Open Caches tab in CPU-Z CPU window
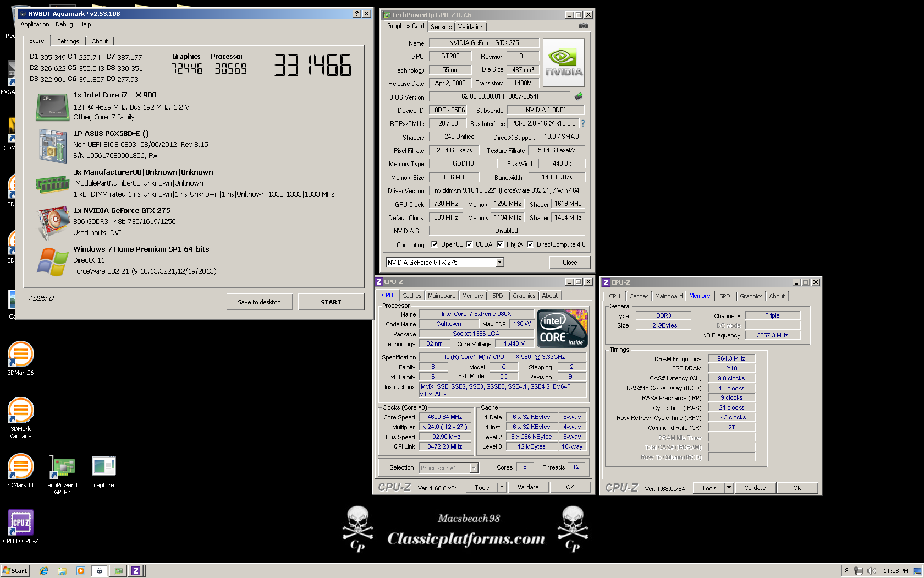Image resolution: width=924 pixels, height=578 pixels. point(411,296)
